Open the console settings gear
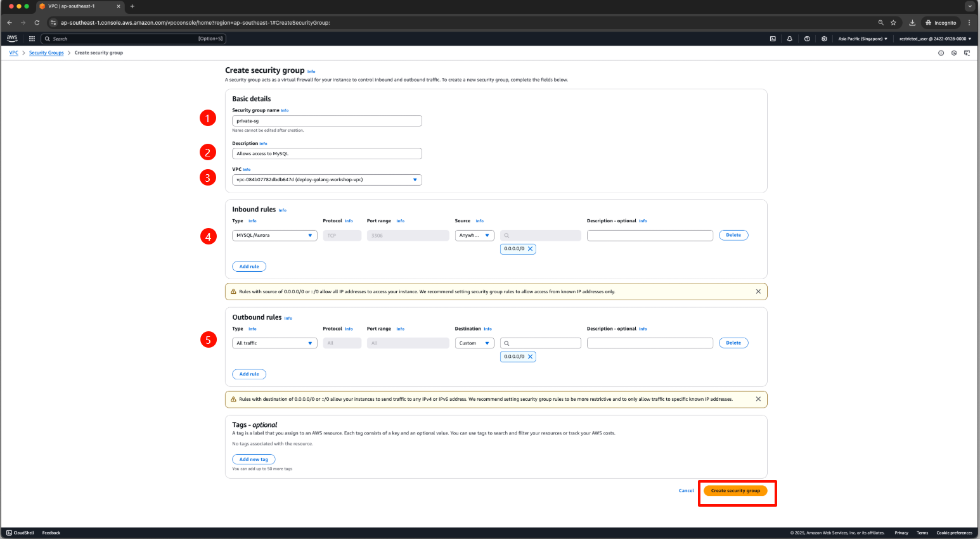Image resolution: width=980 pixels, height=539 pixels. click(x=824, y=39)
